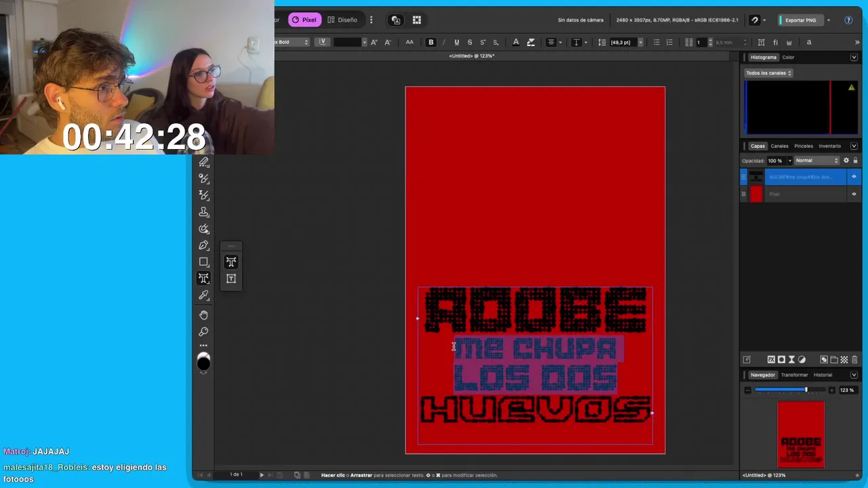868x488 pixels.
Task: Click the red Pixel layer thumbnail
Action: click(756, 194)
